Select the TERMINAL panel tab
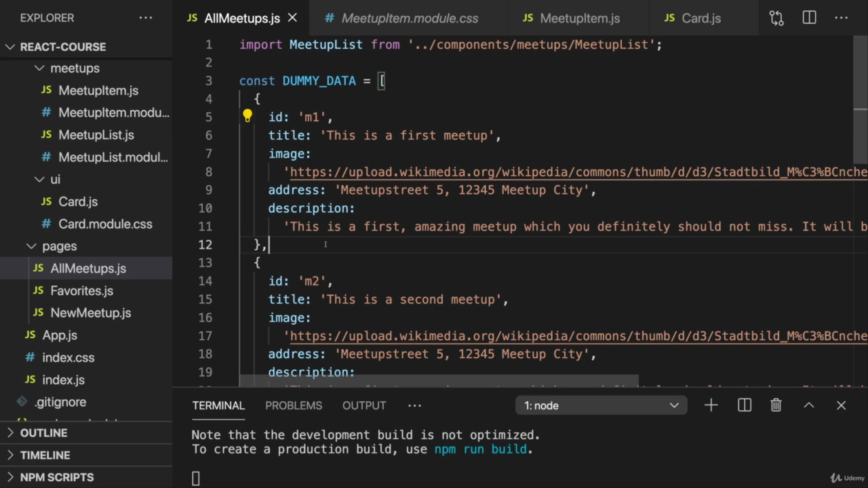This screenshot has width=868, height=488. pos(218,405)
